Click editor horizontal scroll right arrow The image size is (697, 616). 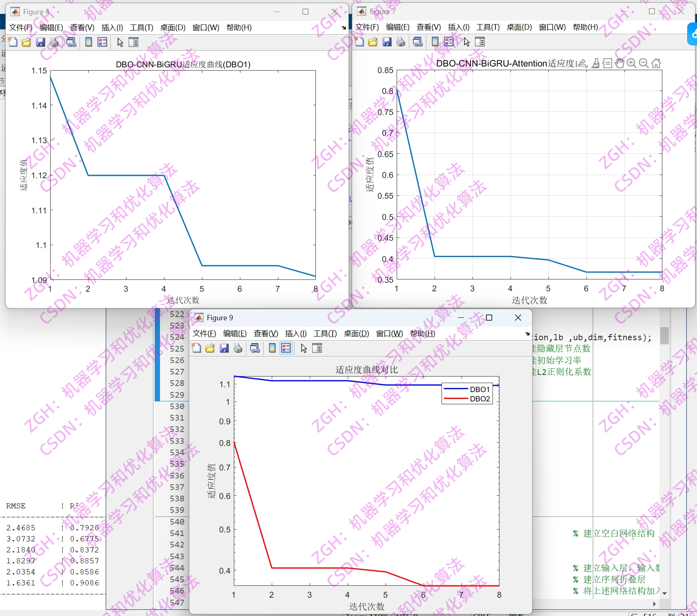pos(655,604)
